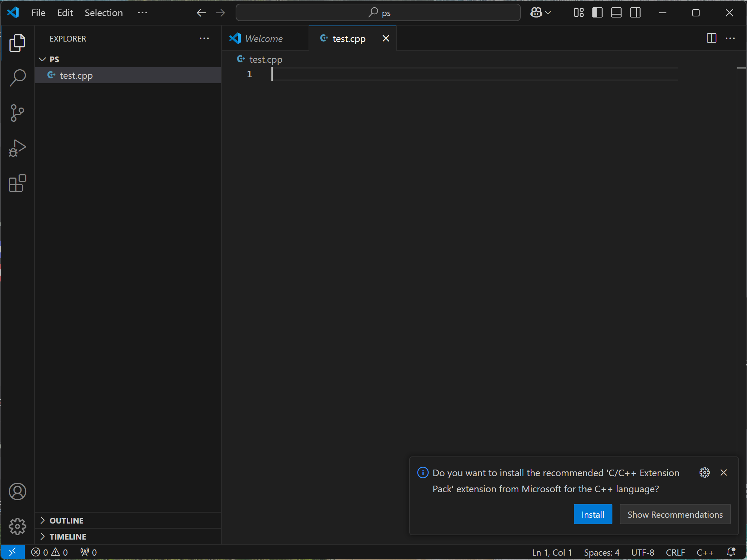Collapse the PS folder section
Viewport: 747px width, 560px height.
coord(128,59)
